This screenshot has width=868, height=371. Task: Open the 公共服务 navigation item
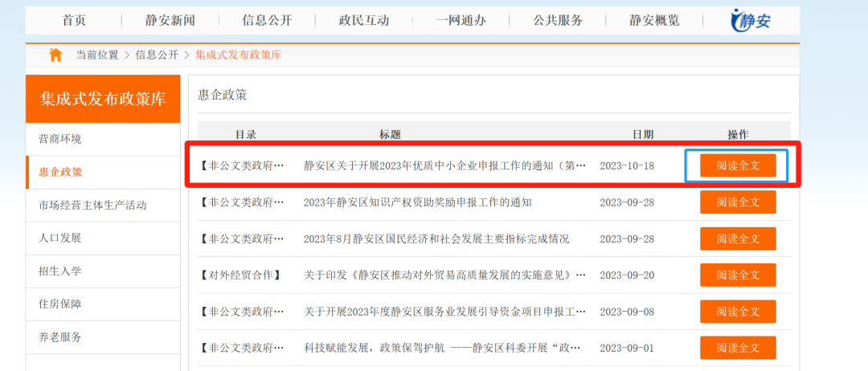pyautogui.click(x=558, y=21)
